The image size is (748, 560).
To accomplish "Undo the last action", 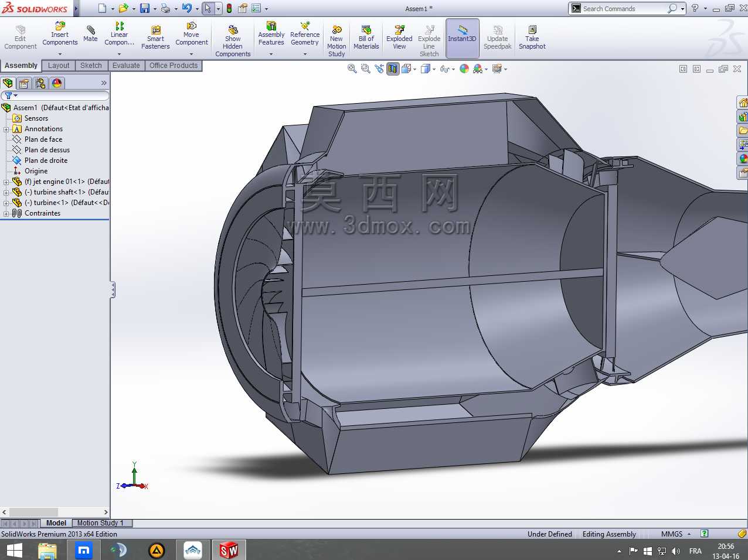I will [x=186, y=8].
